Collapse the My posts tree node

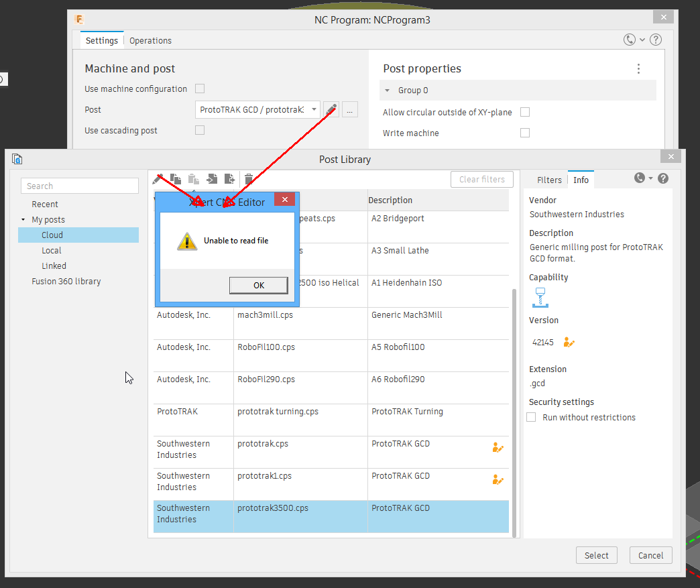pos(24,219)
